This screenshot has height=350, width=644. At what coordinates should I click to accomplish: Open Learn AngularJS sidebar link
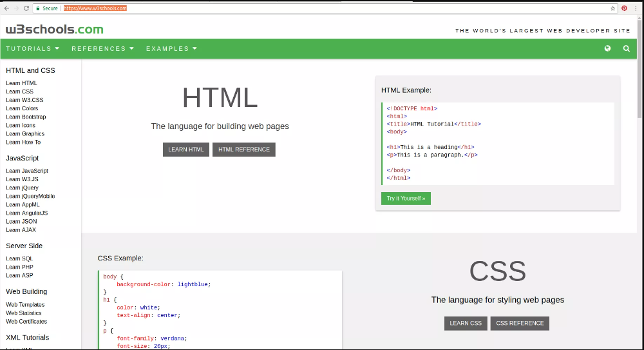click(x=26, y=213)
